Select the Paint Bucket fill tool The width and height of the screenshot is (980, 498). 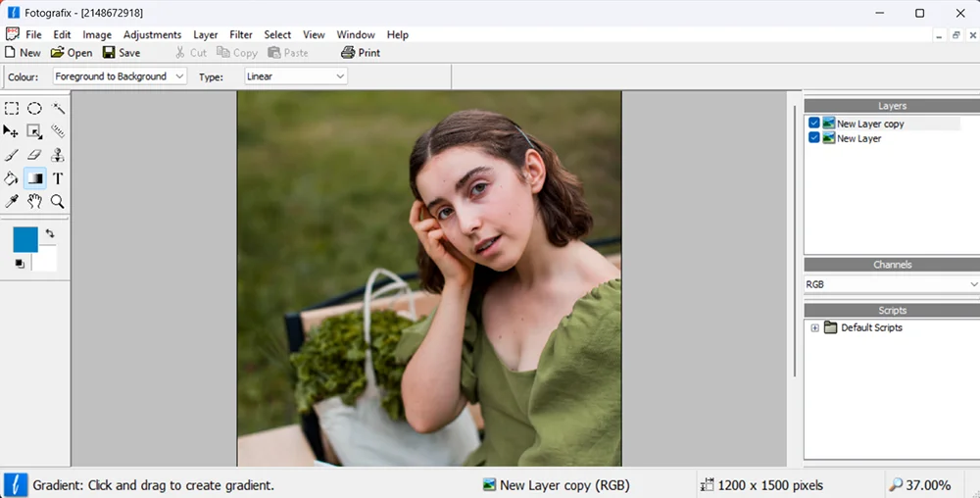pyautogui.click(x=12, y=178)
